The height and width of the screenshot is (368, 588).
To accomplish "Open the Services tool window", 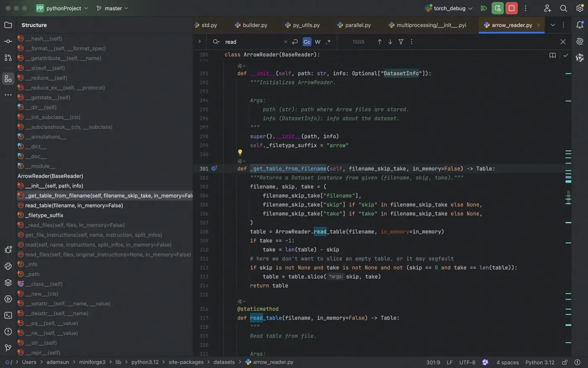I will 8,299.
